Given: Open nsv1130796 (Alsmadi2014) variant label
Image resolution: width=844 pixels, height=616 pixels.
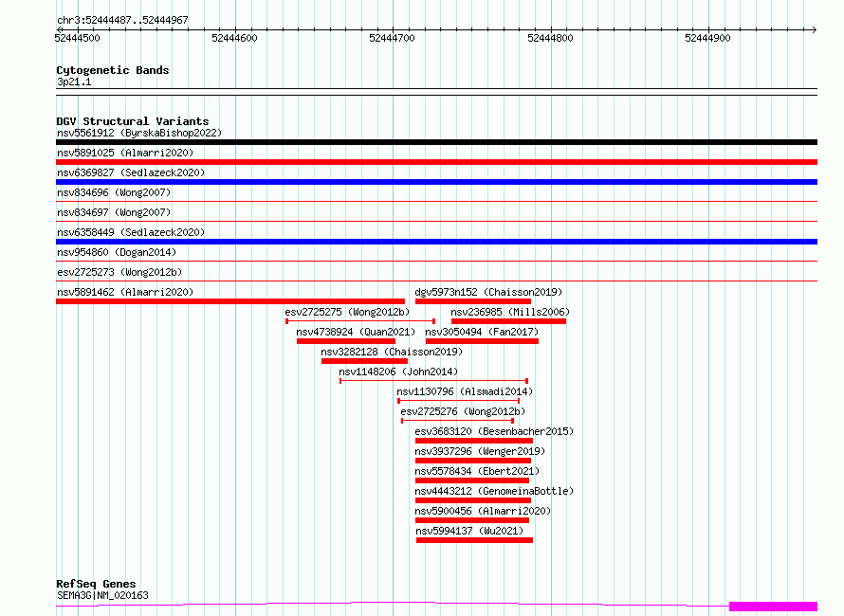Looking at the screenshot, I should pos(465,391).
